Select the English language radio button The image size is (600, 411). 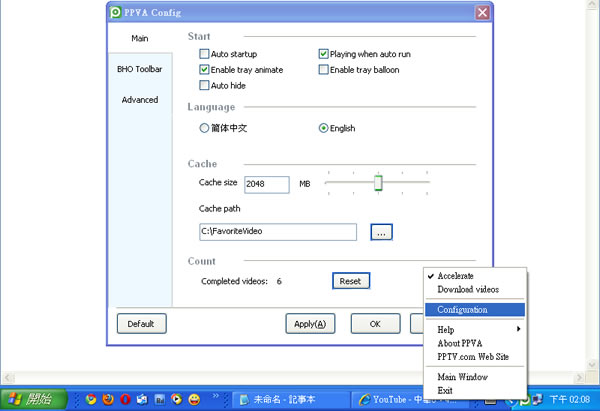pos(323,128)
